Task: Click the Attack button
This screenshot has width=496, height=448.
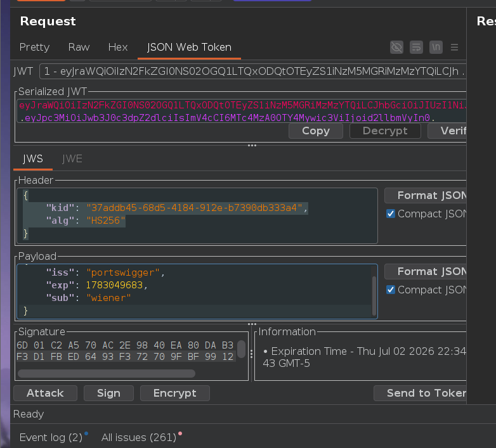Action: click(x=45, y=394)
